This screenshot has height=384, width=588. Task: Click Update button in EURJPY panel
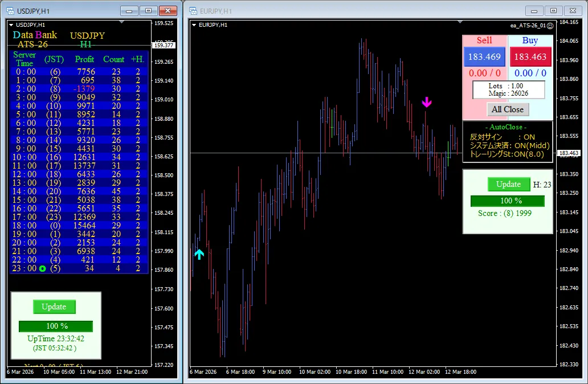pyautogui.click(x=508, y=184)
